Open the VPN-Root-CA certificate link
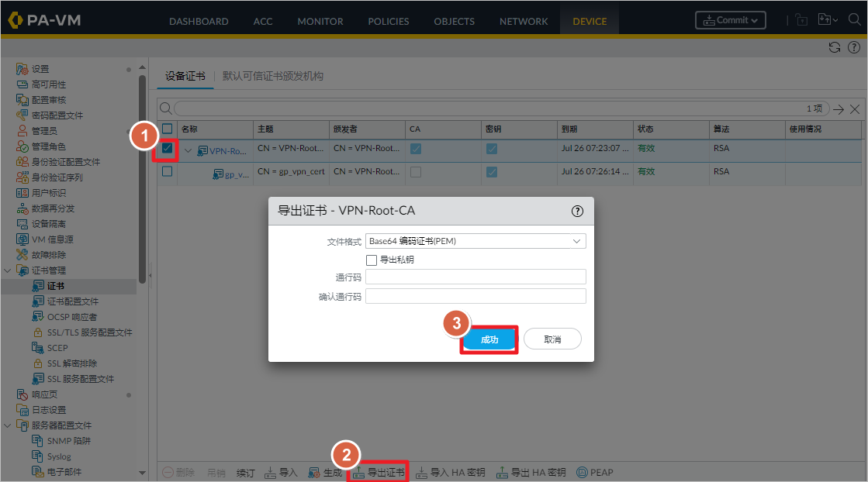The width and height of the screenshot is (868, 482). click(x=228, y=151)
